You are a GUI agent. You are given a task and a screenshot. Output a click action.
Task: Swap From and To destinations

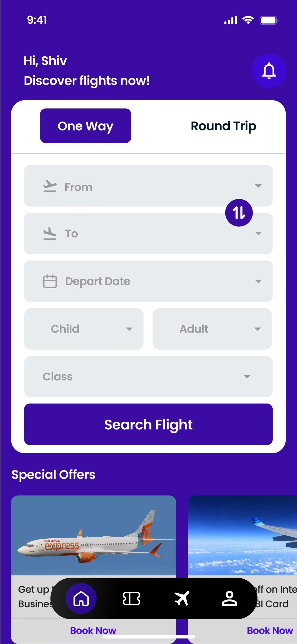click(239, 213)
